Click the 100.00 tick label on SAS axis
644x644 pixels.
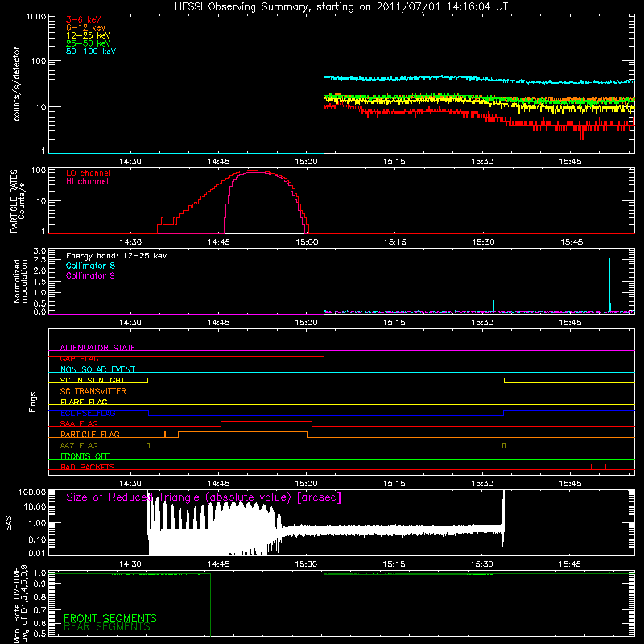click(32, 492)
